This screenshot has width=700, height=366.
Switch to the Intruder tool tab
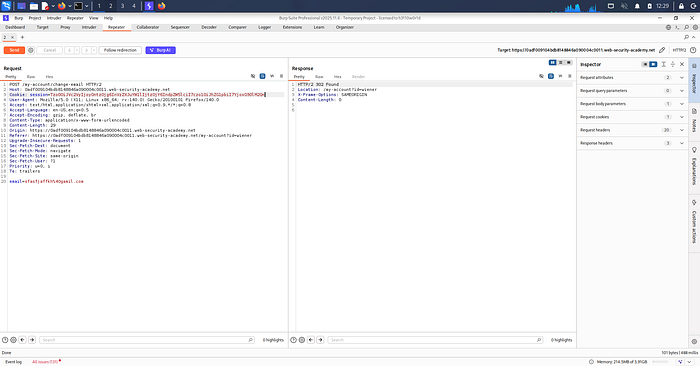[x=89, y=27]
